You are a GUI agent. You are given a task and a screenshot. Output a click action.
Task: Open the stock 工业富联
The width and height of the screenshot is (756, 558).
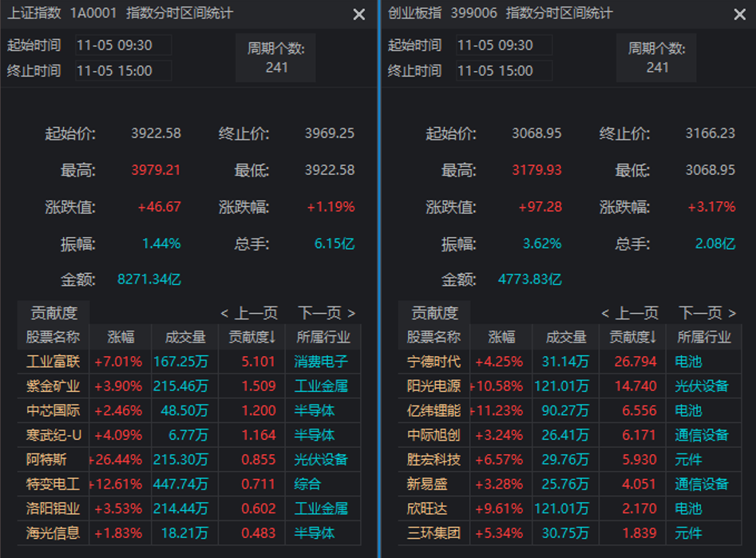[52, 361]
